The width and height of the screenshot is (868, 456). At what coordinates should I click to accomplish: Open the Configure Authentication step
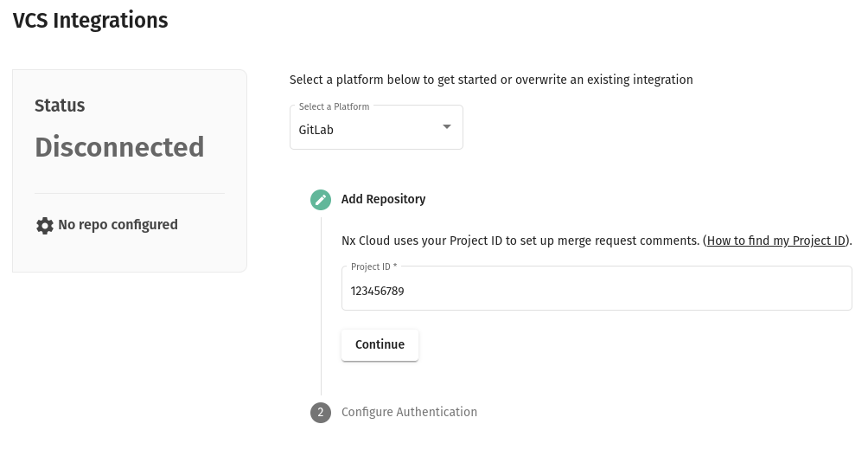coord(409,412)
